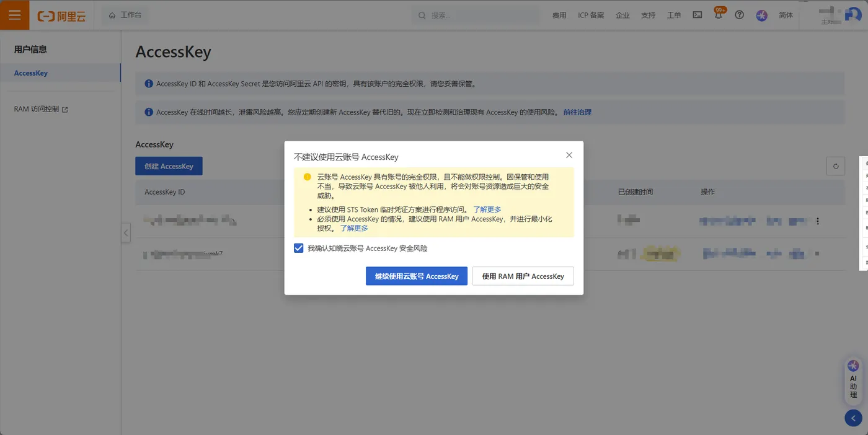Click 继续使用云账号 AccessKey button
Viewport: 868px width, 435px height.
(417, 276)
